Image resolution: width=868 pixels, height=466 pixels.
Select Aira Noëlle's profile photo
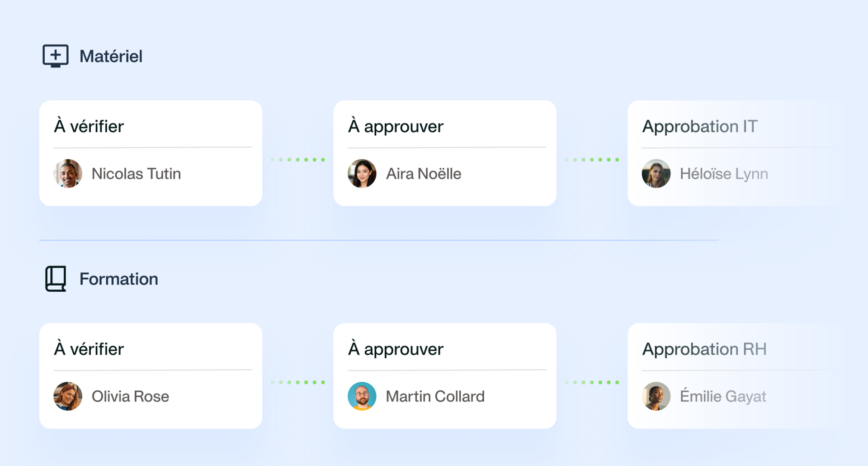362,173
